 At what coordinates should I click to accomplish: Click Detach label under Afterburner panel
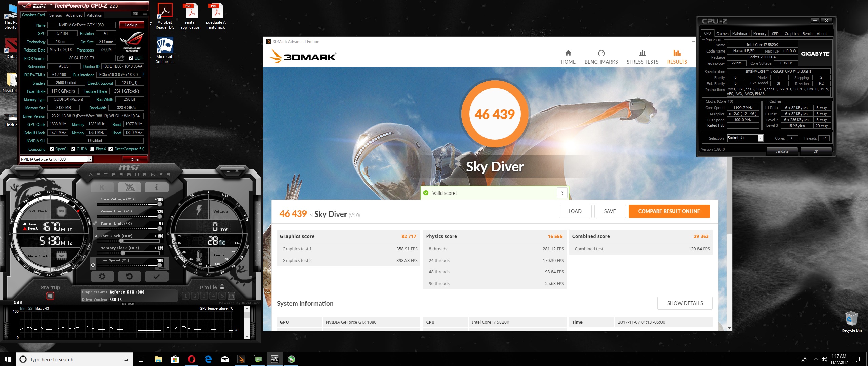(128, 304)
